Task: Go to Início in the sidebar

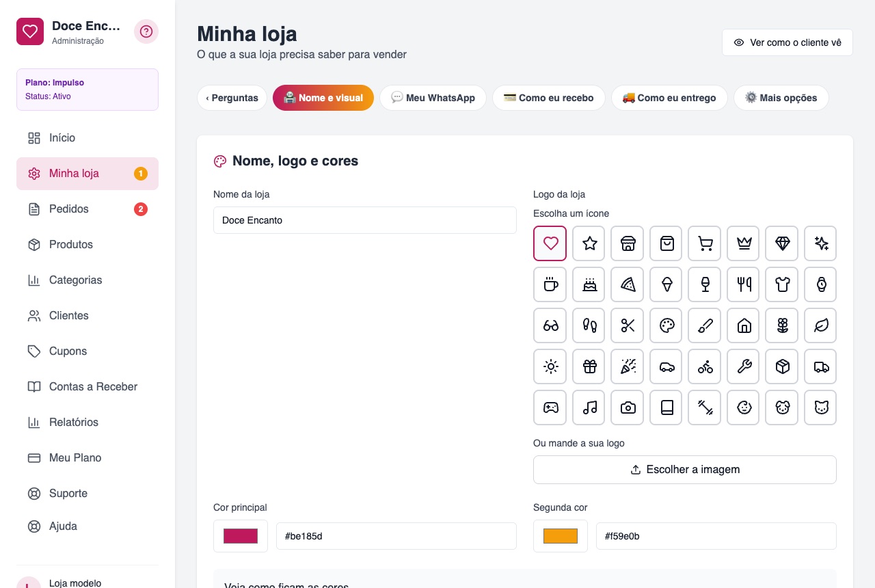Action: 87,138
